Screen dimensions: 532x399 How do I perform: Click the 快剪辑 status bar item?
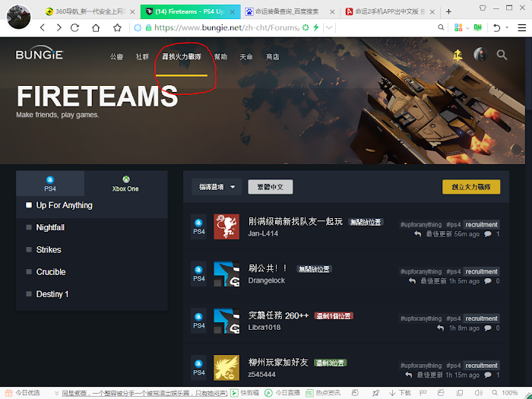click(x=245, y=393)
